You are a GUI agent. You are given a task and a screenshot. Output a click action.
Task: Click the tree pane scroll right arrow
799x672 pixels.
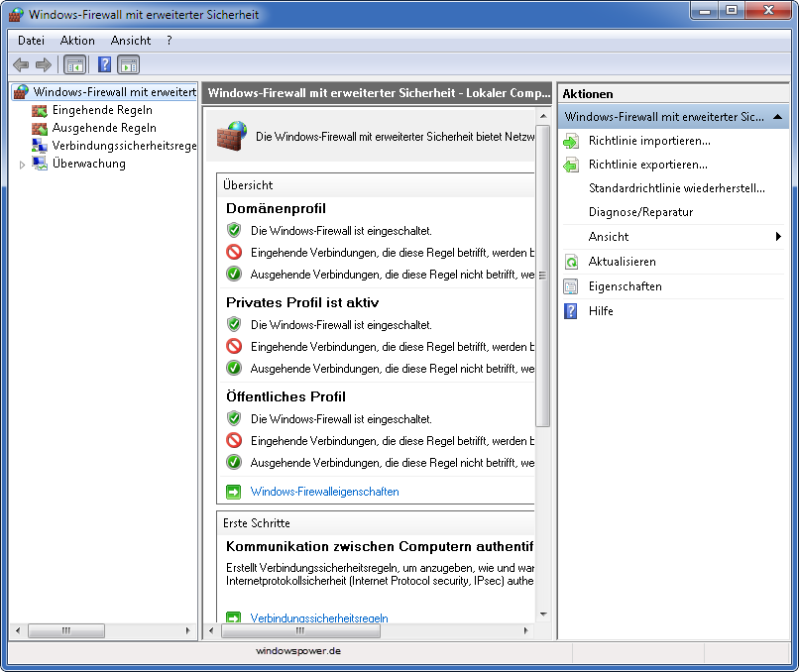pos(188,630)
